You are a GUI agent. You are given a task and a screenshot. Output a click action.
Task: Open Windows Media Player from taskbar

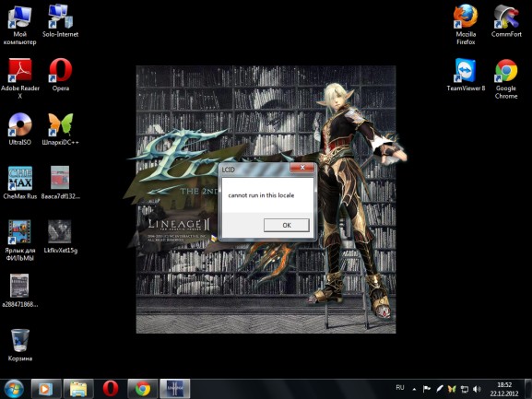[46, 389]
